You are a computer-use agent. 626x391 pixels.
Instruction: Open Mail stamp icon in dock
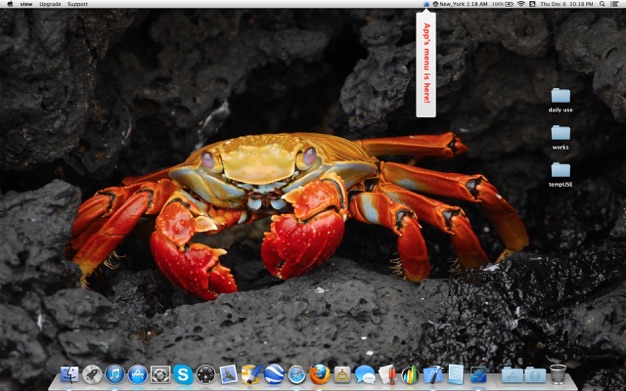229,375
